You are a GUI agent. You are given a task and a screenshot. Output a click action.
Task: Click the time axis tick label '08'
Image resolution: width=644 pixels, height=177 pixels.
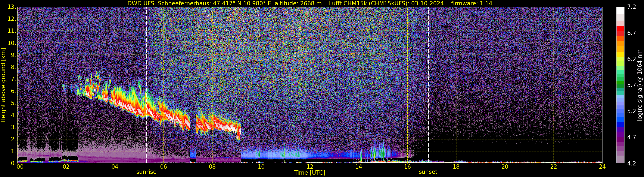coord(212,167)
